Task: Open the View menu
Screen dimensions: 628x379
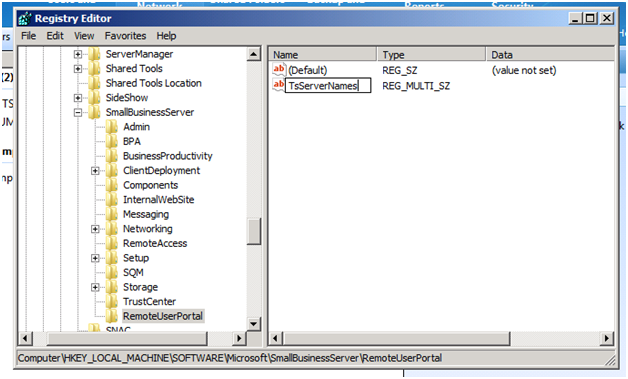Action: [x=84, y=36]
